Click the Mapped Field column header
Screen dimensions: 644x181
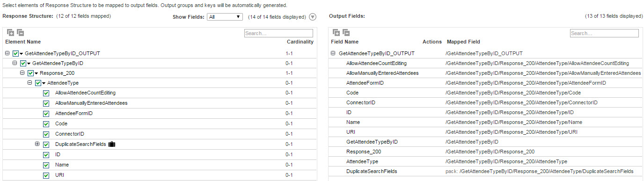(463, 42)
